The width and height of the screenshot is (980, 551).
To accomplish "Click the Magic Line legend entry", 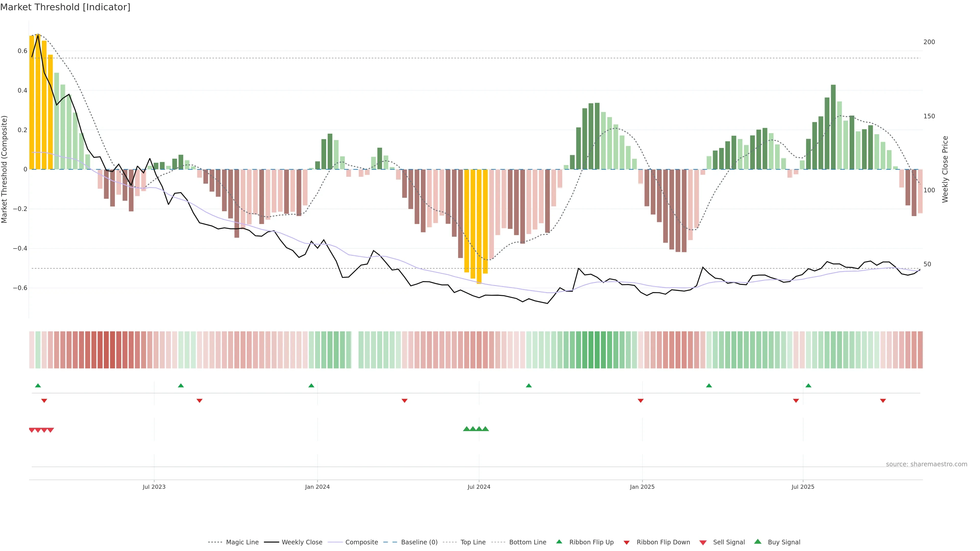I will pyautogui.click(x=242, y=542).
